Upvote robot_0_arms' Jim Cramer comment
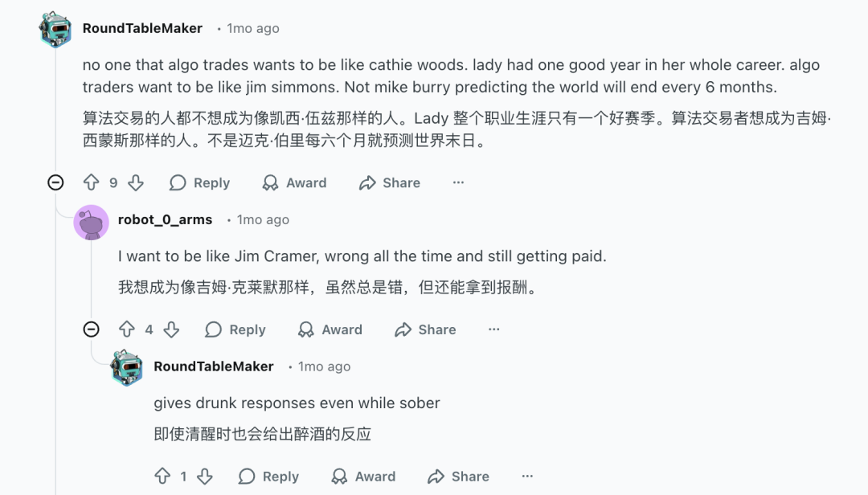This screenshot has width=868, height=495. [x=127, y=329]
